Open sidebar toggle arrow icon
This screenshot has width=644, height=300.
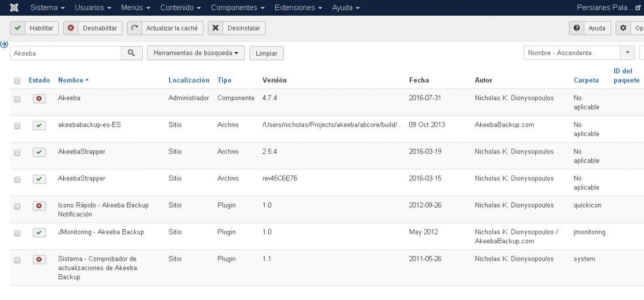(x=4, y=44)
